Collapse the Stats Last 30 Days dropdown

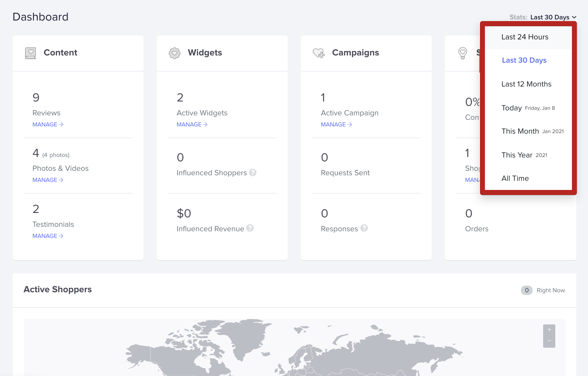pyautogui.click(x=553, y=17)
